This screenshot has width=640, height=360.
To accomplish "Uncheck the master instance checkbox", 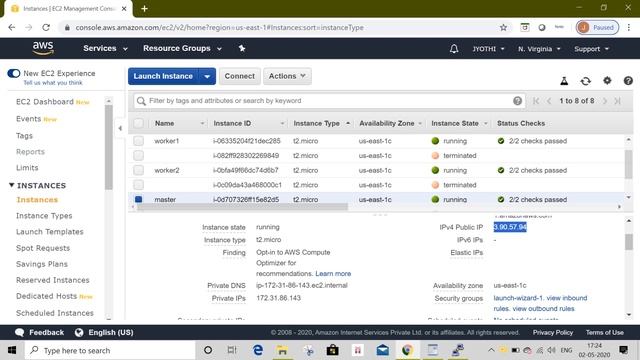I will coord(139,200).
